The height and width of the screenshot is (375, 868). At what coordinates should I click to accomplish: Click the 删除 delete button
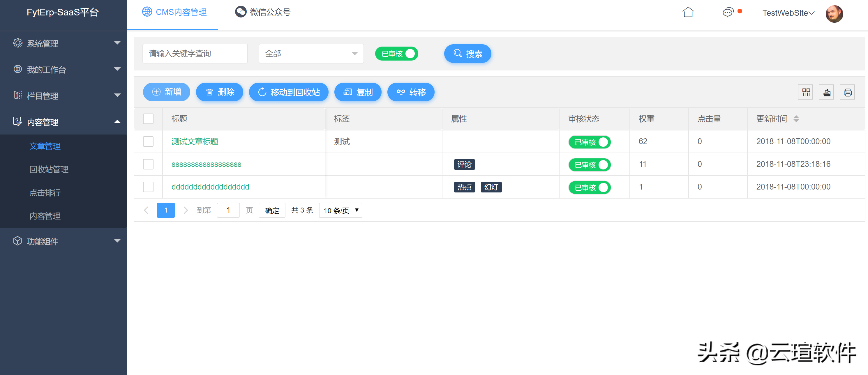pos(219,92)
